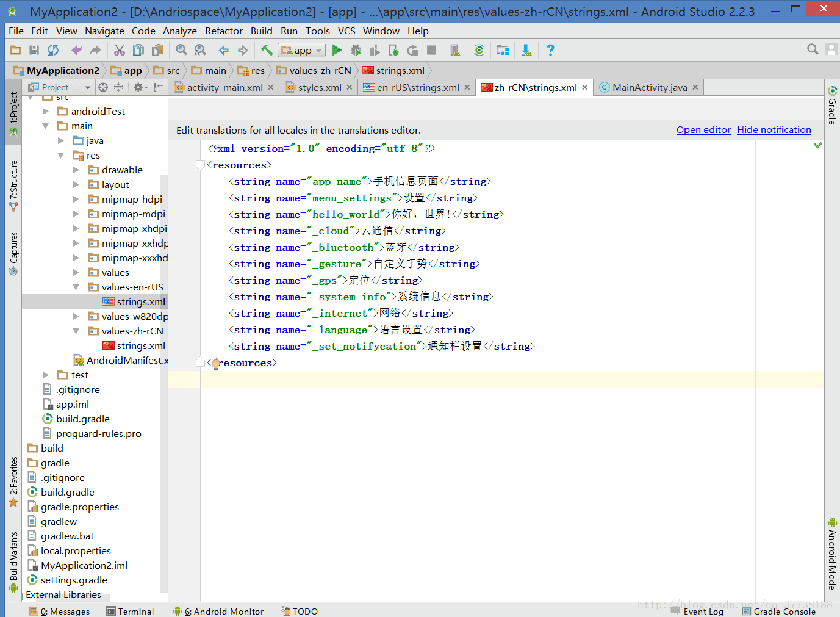Screen dimensions: 840x617
Task: Copy selection with the copy icon
Action: tap(138, 50)
